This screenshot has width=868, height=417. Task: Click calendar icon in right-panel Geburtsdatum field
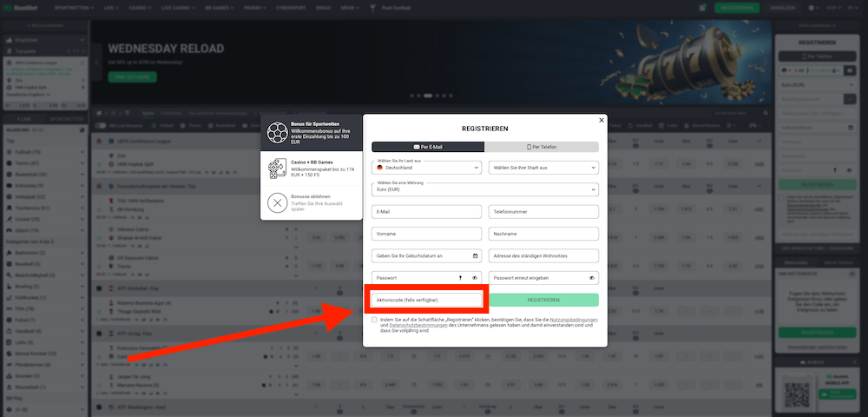(x=851, y=128)
